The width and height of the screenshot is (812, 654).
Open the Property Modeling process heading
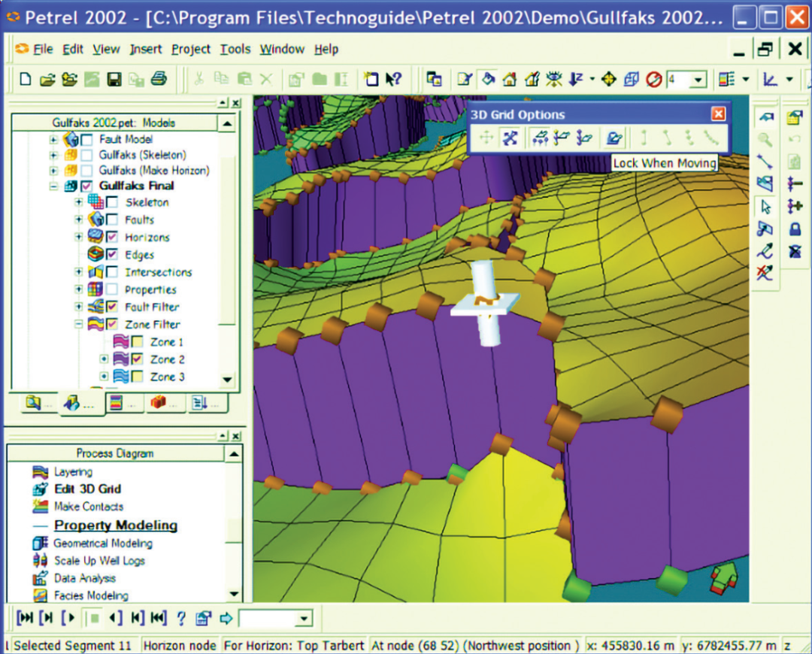point(116,525)
